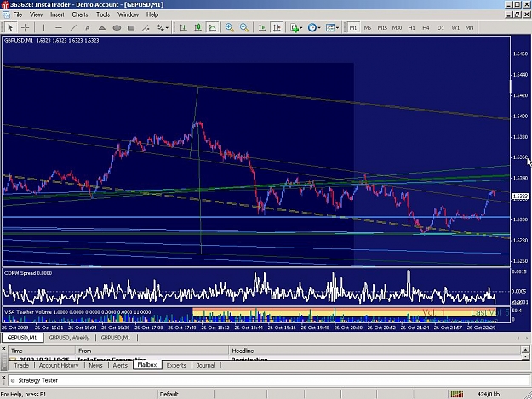Open the Tools menu
This screenshot has height=399, width=532.
coord(103,14)
